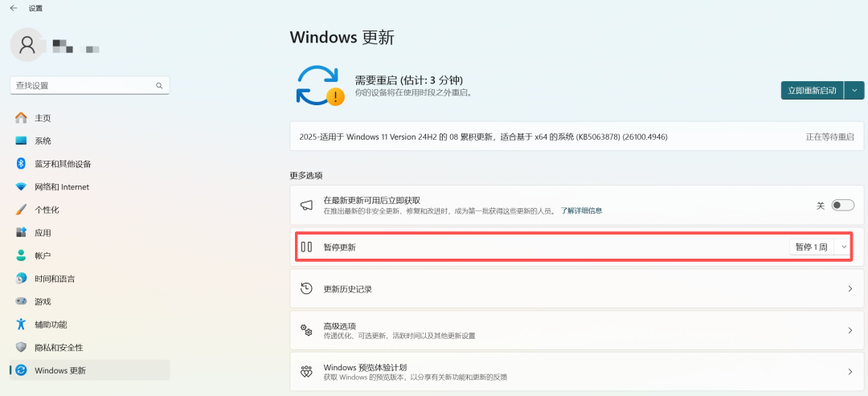868x396 pixels.
Task: Click the 系统 monitor icon
Action: [x=21, y=141]
